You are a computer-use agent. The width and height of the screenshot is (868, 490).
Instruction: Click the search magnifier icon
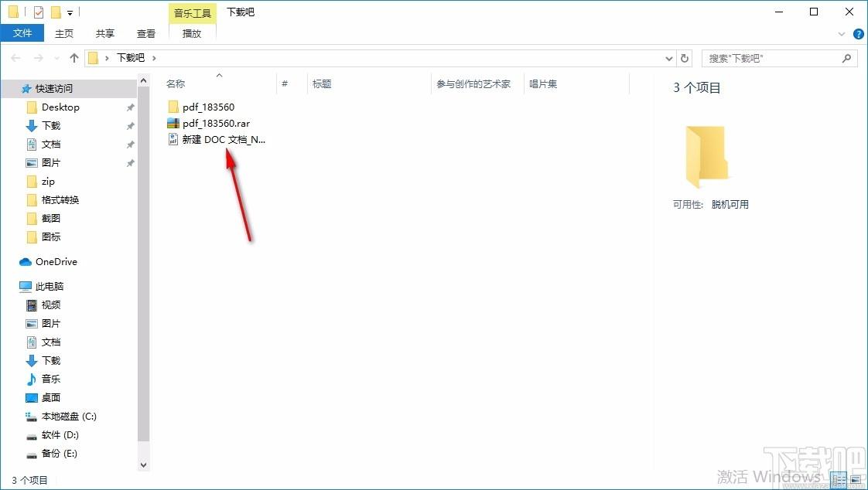846,58
